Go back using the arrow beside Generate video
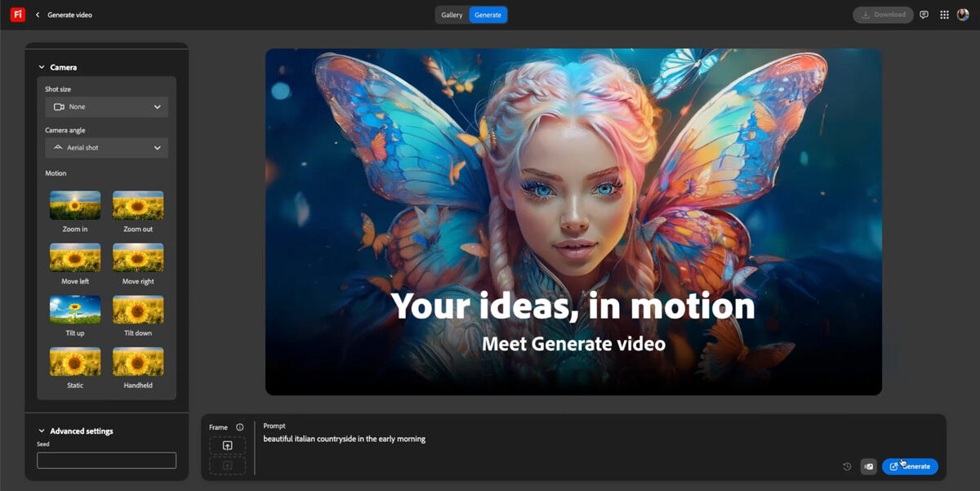This screenshot has width=980, height=491. 38,15
